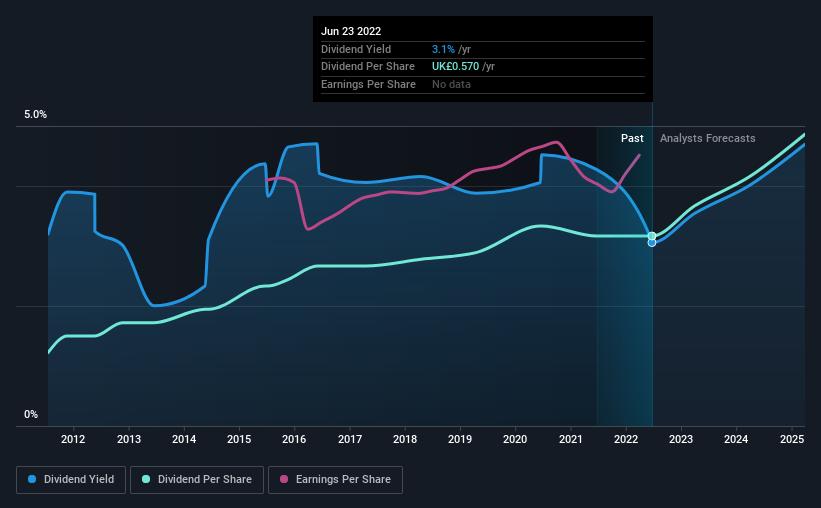
Task: Select the 2022 label on the time axis
Action: (626, 439)
